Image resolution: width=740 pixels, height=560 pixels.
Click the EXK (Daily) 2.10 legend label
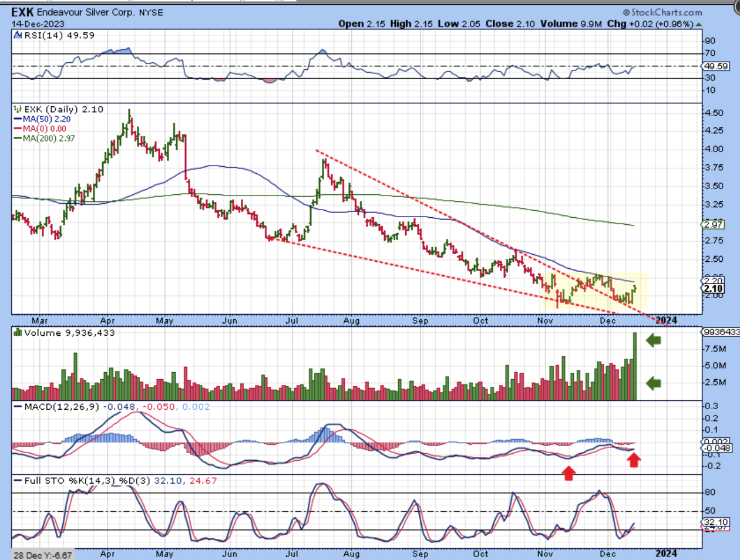[64, 109]
